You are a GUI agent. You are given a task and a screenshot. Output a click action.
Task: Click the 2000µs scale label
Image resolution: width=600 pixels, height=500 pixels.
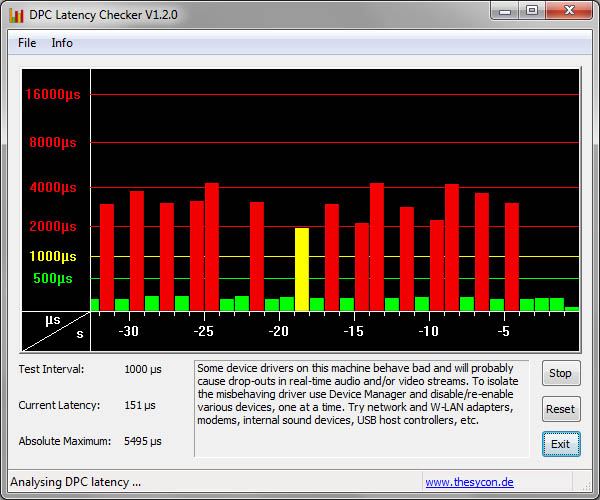(x=53, y=226)
